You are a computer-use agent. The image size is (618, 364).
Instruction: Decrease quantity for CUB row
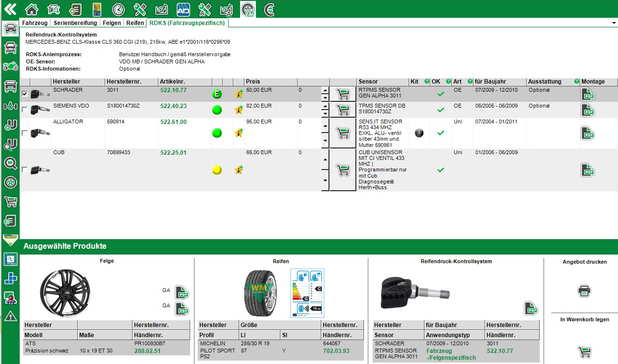coord(325,181)
